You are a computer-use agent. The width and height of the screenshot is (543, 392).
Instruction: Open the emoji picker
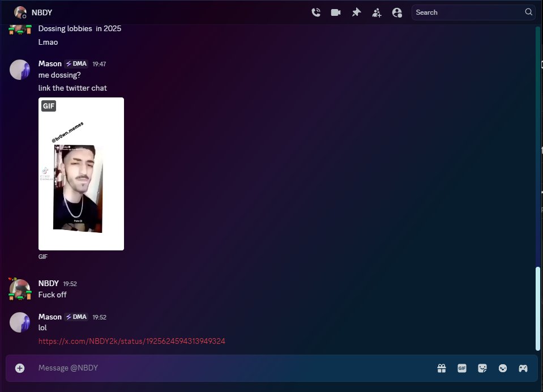pyautogui.click(x=502, y=368)
